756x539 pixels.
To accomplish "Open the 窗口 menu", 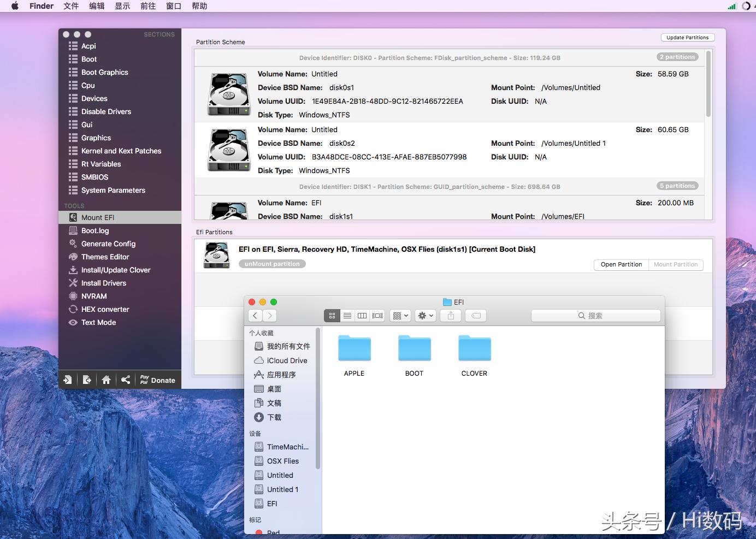I will tap(174, 6).
